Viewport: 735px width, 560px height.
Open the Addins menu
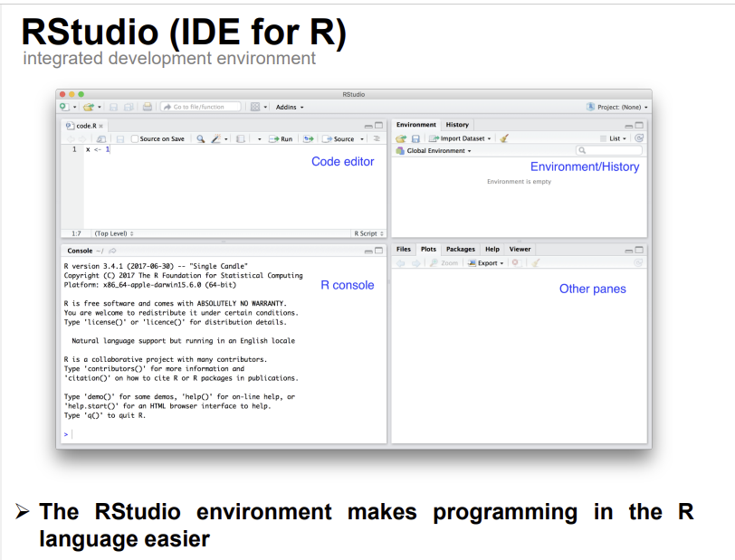290,107
